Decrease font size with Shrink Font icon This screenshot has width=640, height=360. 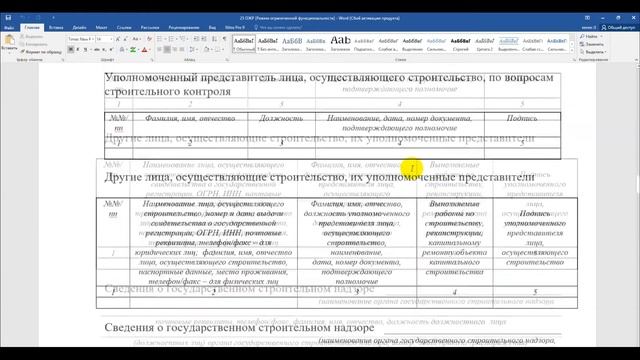point(125,39)
